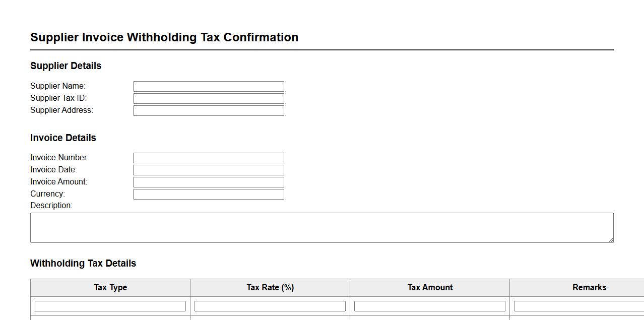Click the Invoice Date label
This screenshot has height=320, width=644.
[x=53, y=170]
